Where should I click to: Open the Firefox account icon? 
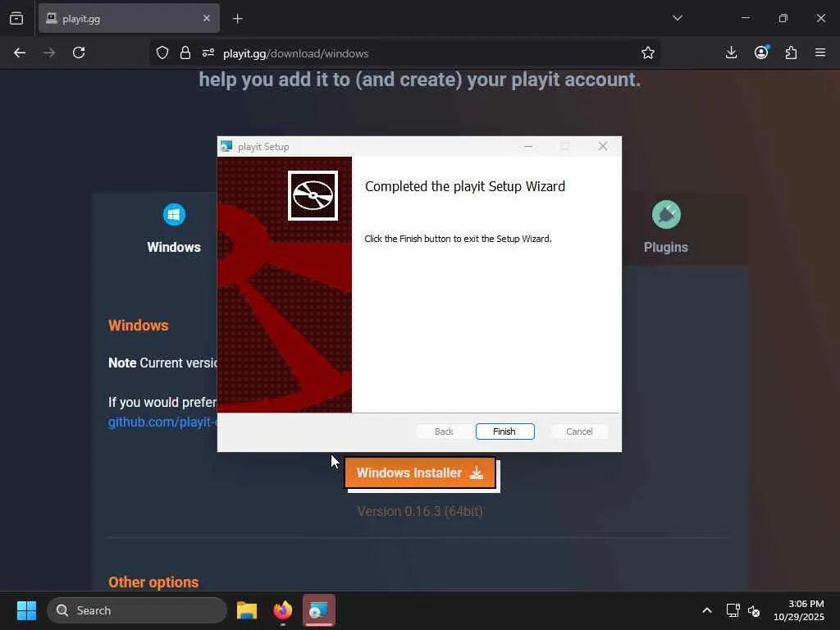[761, 52]
